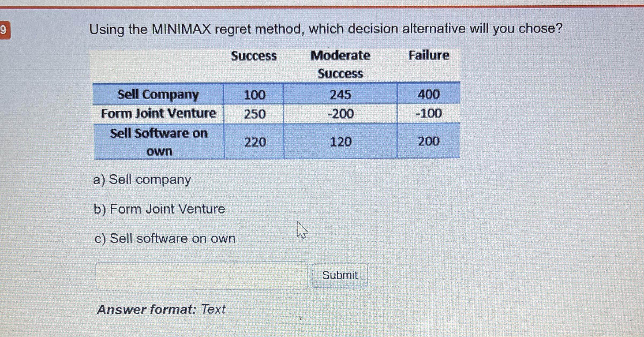The width and height of the screenshot is (644, 337).
Task: Select option c) Sell software on own
Action: [x=165, y=238]
